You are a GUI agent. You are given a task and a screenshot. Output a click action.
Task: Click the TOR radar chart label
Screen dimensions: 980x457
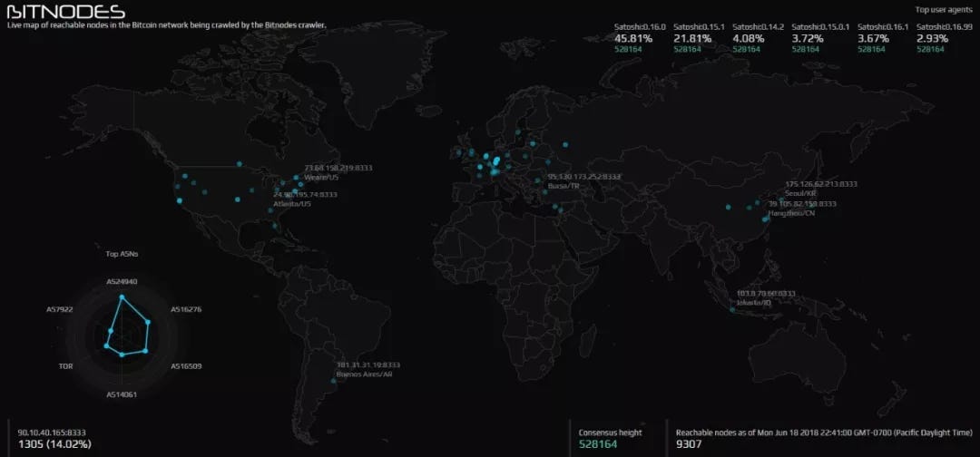point(65,365)
